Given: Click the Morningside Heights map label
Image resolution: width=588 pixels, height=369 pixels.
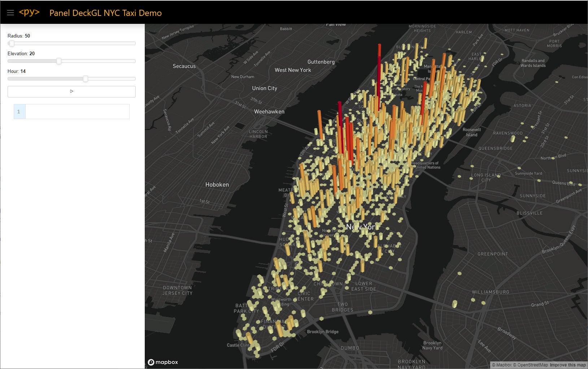Looking at the screenshot, I should click(x=422, y=29).
